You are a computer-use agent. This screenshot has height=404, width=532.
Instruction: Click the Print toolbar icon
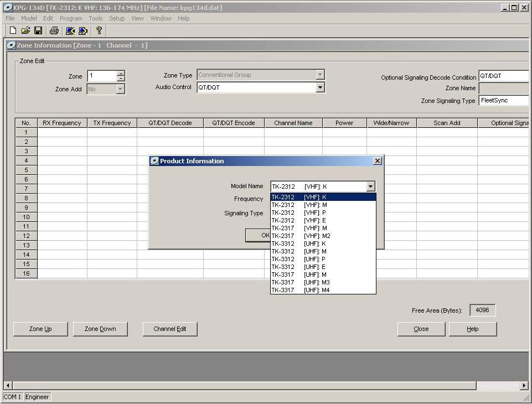click(54, 30)
